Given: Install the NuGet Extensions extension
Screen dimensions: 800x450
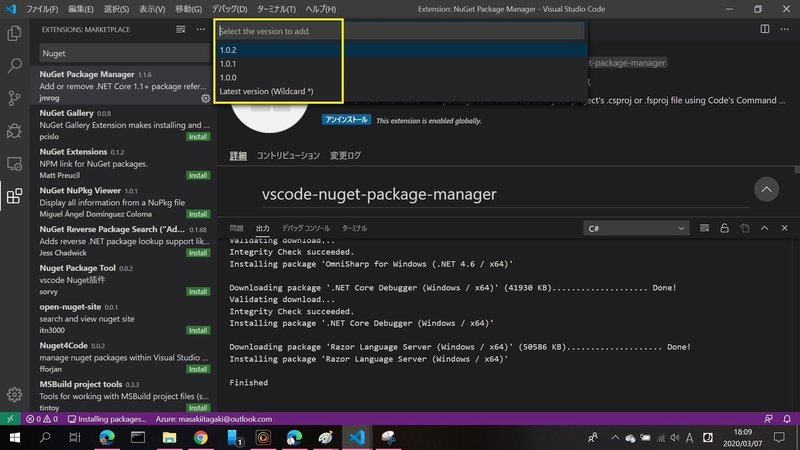Looking at the screenshot, I should [x=198, y=176].
